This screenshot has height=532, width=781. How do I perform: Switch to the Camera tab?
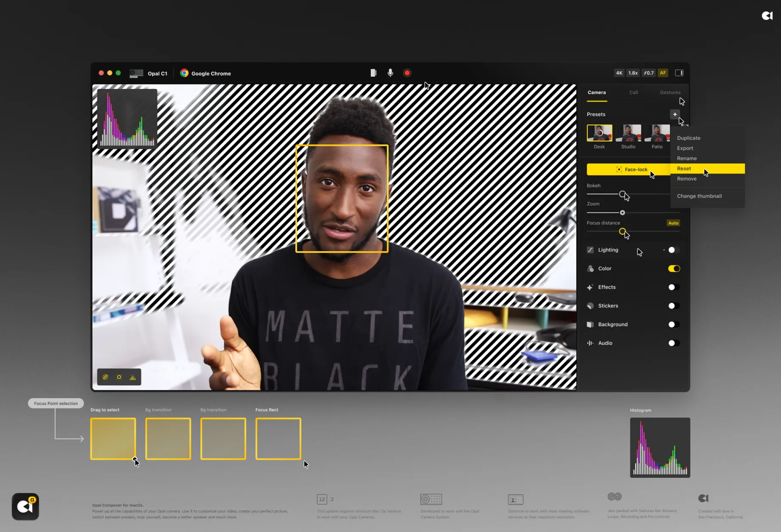point(597,92)
